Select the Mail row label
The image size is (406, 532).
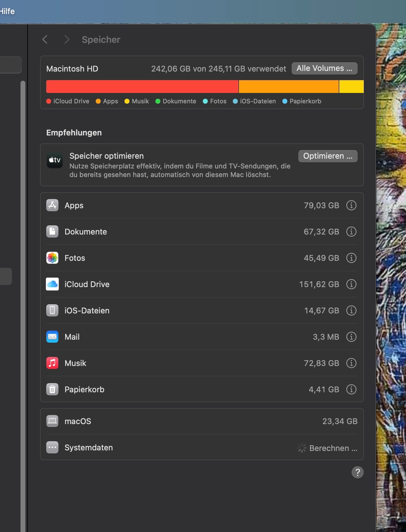(72, 337)
